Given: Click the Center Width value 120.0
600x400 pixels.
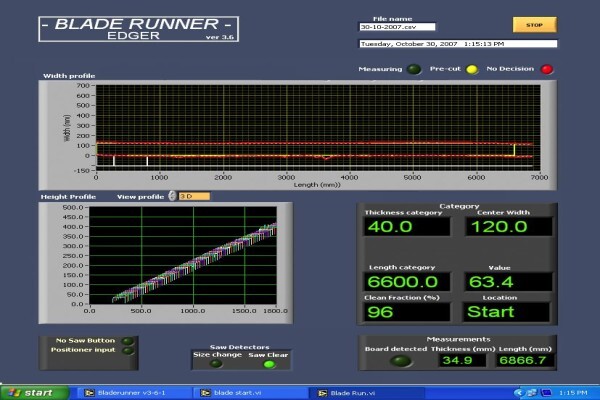Looking at the screenshot, I should point(509,227).
